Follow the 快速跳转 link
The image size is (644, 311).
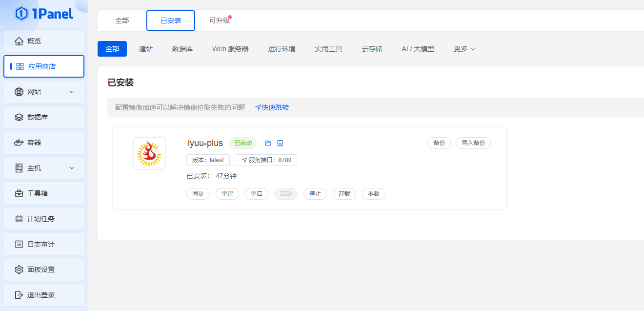point(272,107)
